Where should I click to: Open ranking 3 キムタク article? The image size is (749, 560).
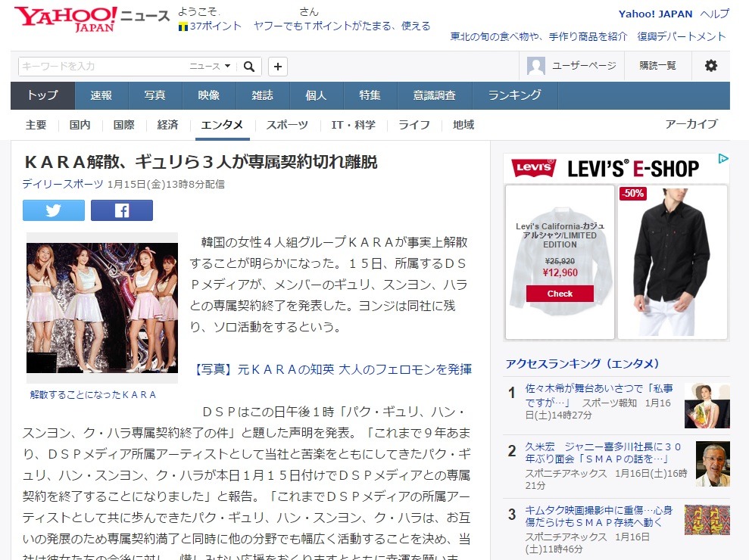point(599,516)
